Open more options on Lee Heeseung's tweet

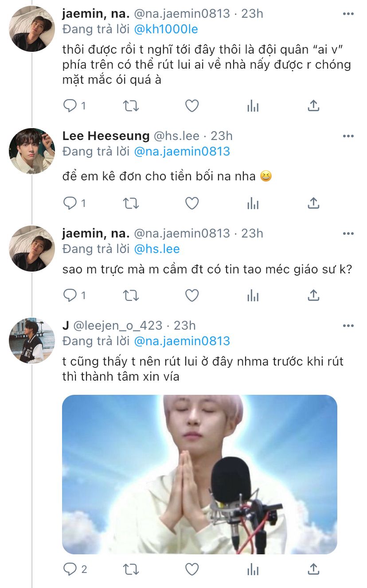click(348, 136)
